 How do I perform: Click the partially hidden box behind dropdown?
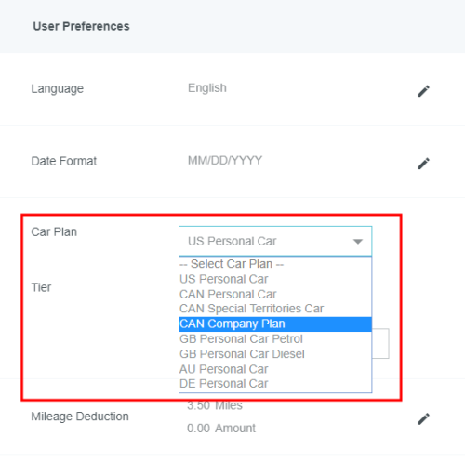pyautogui.click(x=380, y=344)
